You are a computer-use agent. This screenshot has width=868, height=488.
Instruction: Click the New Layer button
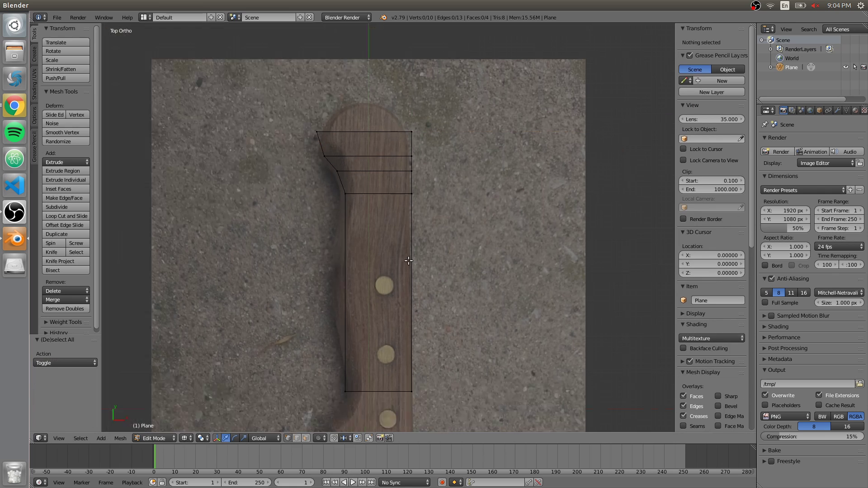(712, 92)
